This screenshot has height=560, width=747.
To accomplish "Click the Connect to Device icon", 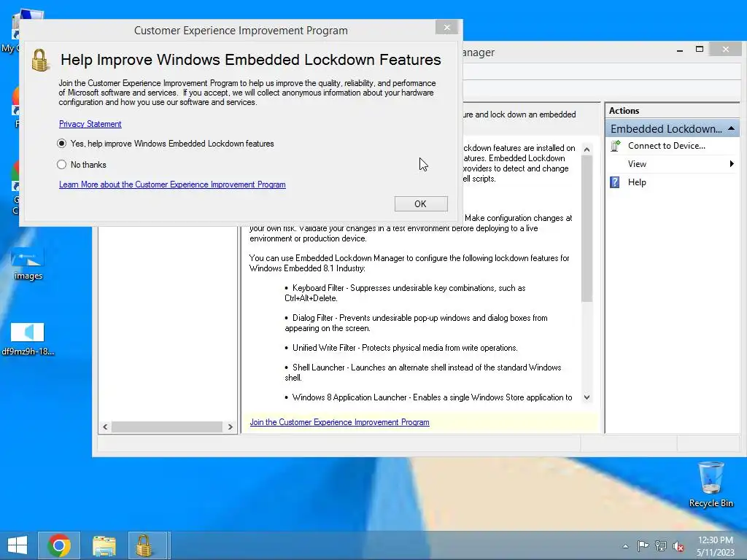I will tap(615, 146).
